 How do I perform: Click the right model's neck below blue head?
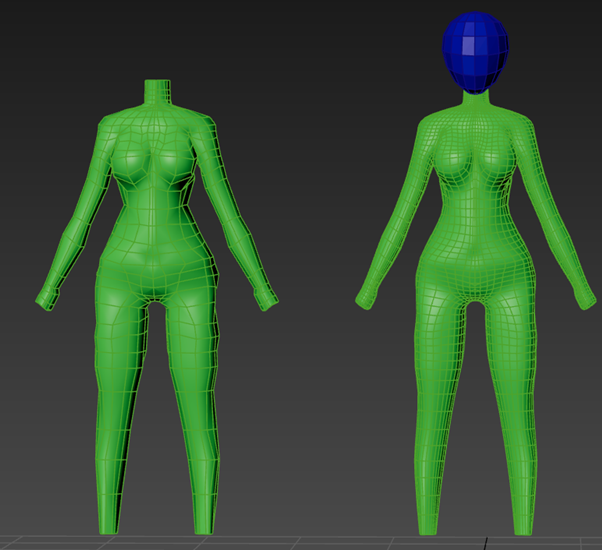478,99
